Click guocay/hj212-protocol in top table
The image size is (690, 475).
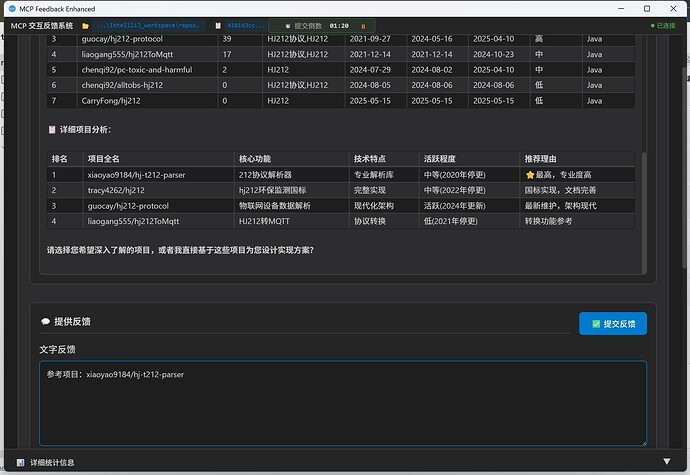click(x=122, y=39)
